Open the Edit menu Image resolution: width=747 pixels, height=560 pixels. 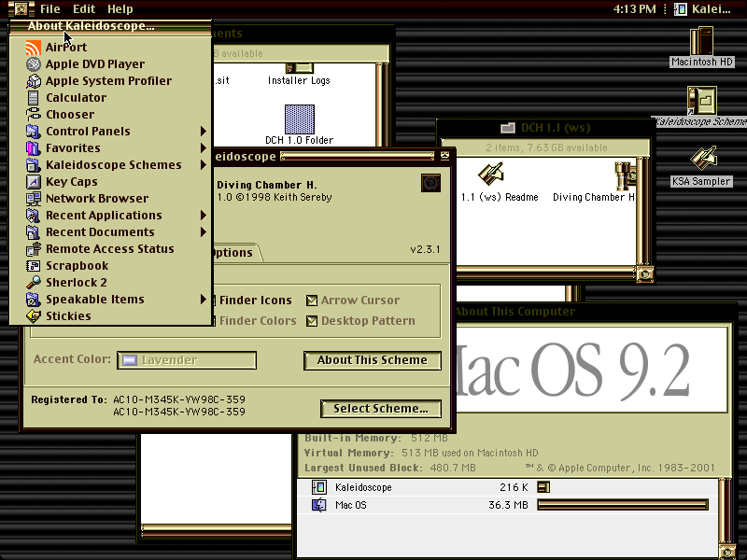coord(84,9)
